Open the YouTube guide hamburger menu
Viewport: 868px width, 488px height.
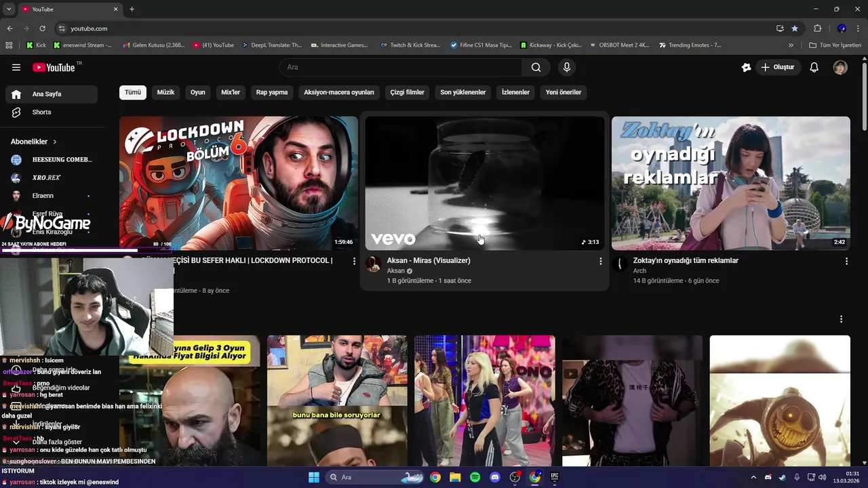pyautogui.click(x=16, y=67)
